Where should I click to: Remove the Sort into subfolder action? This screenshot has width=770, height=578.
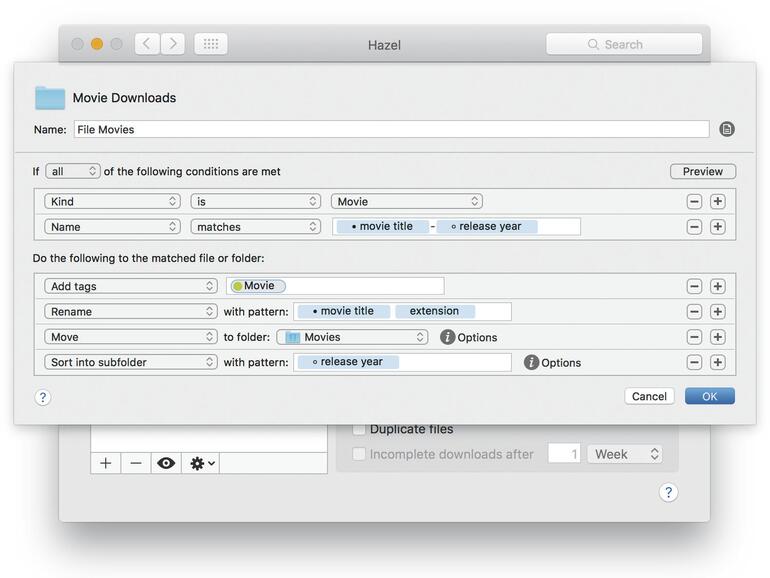click(x=694, y=362)
